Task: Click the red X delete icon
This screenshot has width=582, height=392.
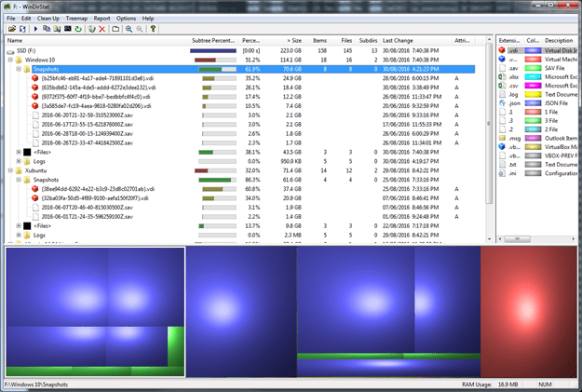Action: [102, 29]
